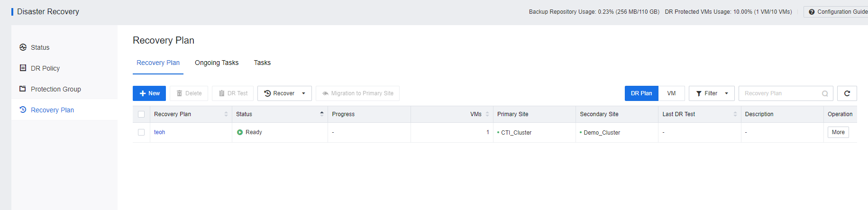Click the refresh icon button
This screenshot has width=868, height=210.
click(x=847, y=93)
